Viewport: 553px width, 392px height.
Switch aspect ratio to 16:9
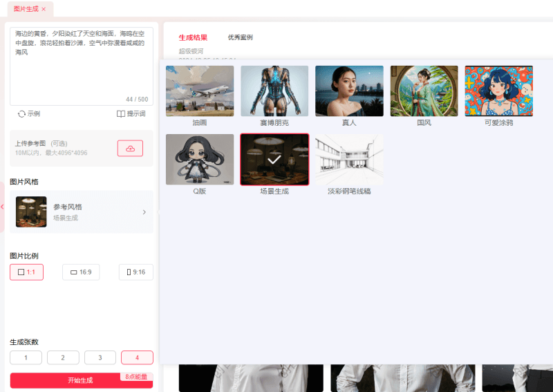click(x=81, y=272)
